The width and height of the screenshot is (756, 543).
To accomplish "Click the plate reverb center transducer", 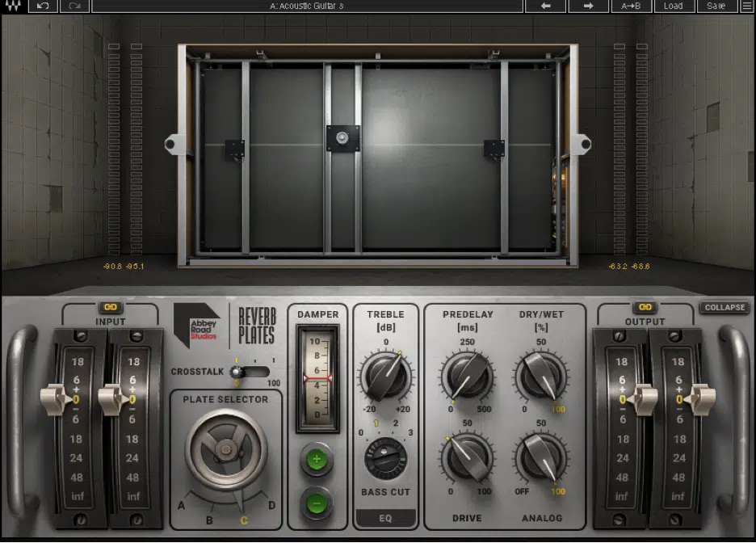I will click(342, 138).
